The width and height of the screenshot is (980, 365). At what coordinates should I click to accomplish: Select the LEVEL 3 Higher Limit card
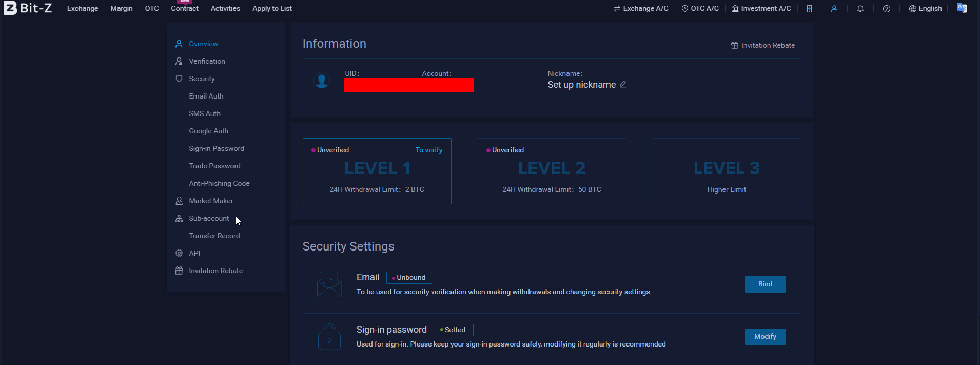[x=727, y=171]
